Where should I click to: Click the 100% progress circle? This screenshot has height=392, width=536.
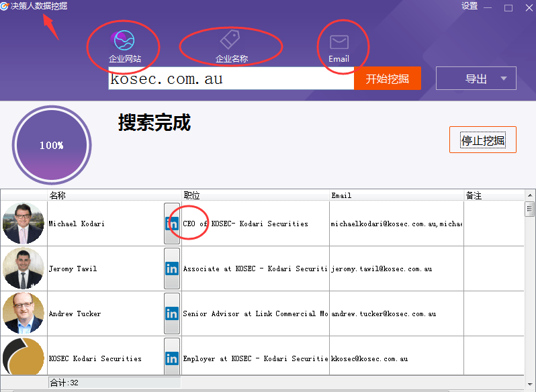point(51,145)
